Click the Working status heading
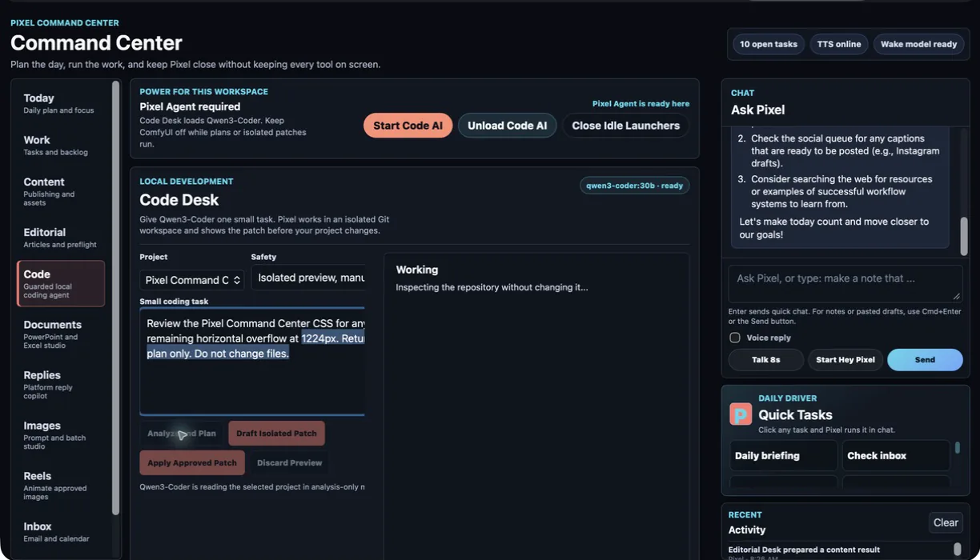The width and height of the screenshot is (980, 560). 417,270
